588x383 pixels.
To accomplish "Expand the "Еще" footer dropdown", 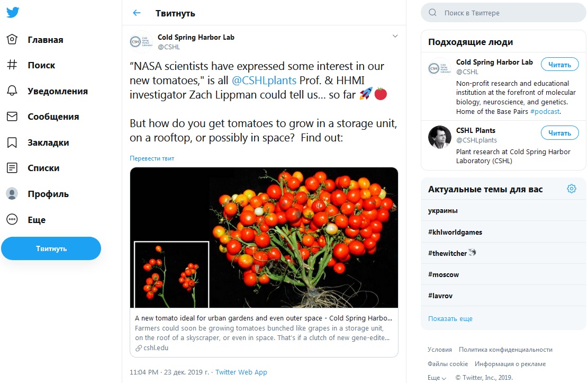I will pyautogui.click(x=437, y=378).
